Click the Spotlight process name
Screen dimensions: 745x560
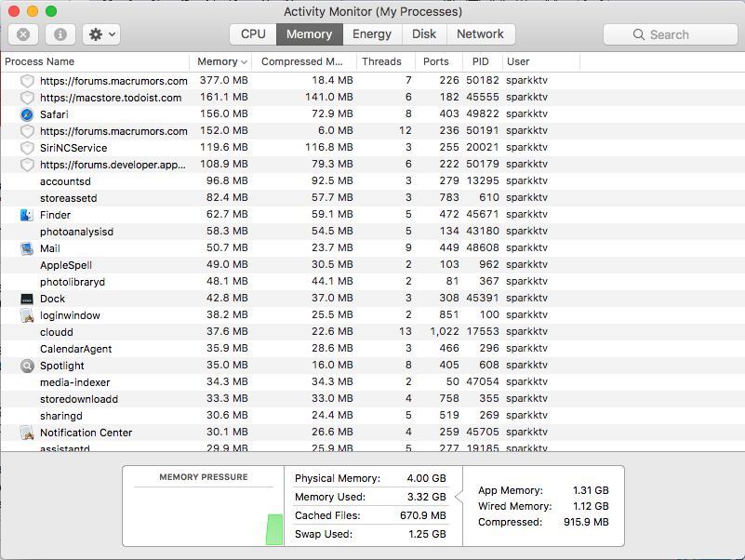tap(61, 366)
